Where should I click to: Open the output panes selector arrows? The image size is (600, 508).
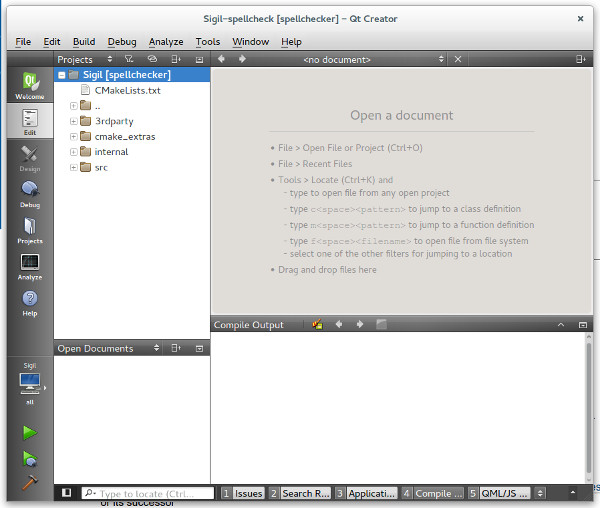click(540, 493)
